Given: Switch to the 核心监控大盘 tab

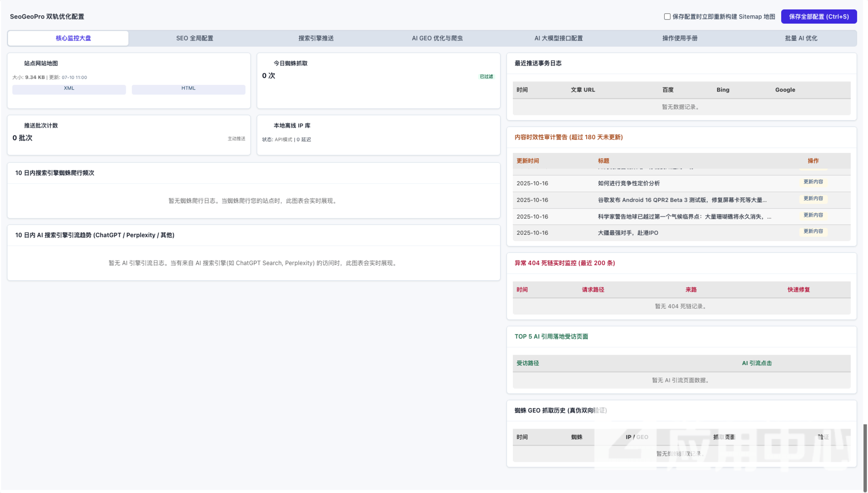Looking at the screenshot, I should [73, 38].
